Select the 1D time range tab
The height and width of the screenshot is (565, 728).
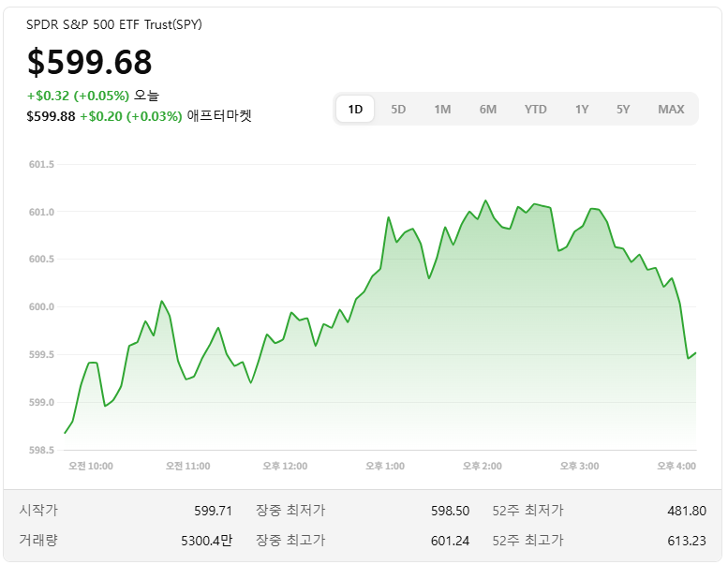[x=355, y=109]
